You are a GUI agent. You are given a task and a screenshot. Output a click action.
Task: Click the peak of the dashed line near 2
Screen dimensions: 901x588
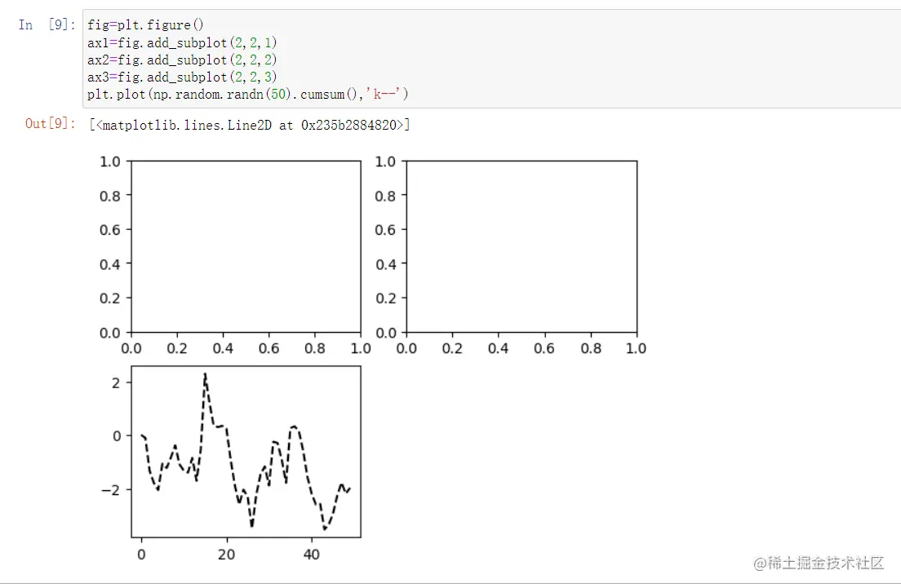point(205,374)
